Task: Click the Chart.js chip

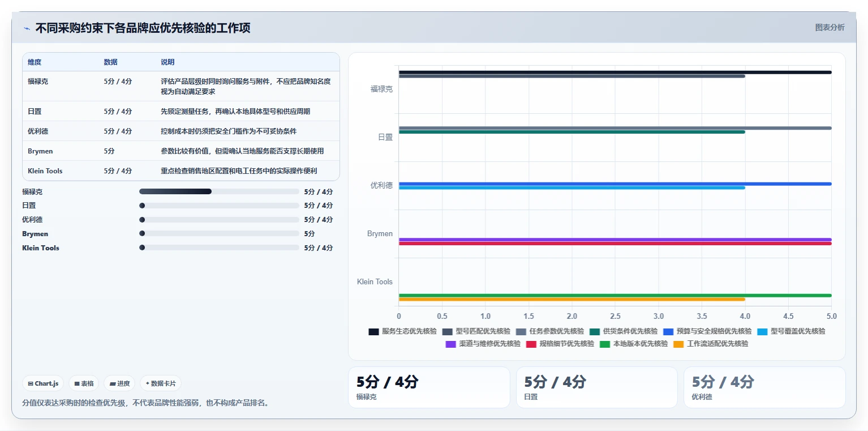Action: tap(43, 383)
